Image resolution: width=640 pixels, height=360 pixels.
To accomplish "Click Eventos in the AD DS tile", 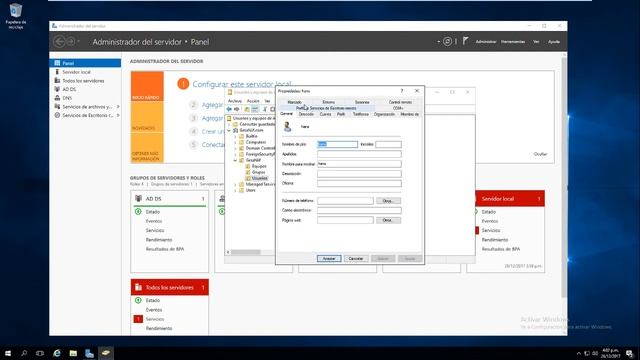I will click(154, 221).
